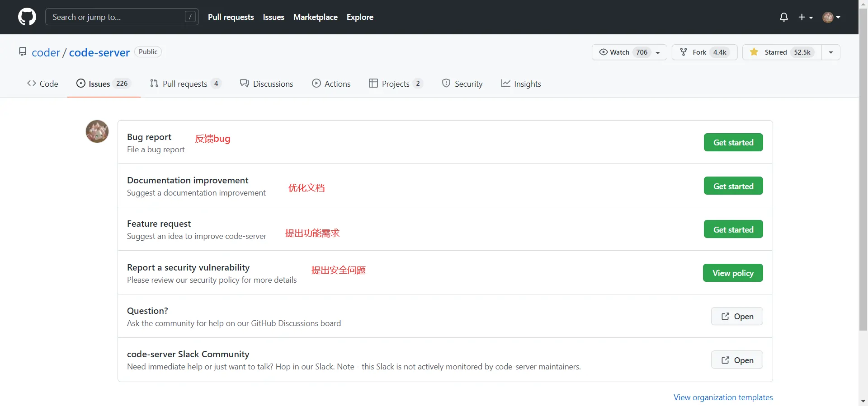Click the scrollbar down arrow

click(x=863, y=401)
